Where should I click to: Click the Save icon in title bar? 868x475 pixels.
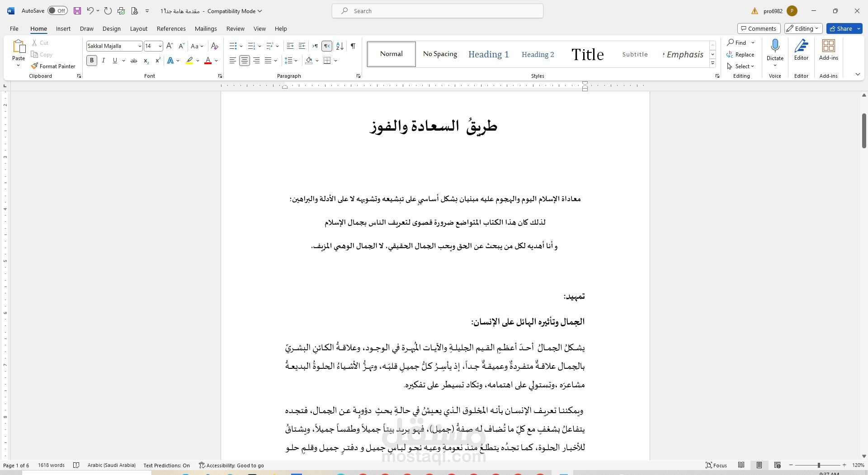[77, 11]
